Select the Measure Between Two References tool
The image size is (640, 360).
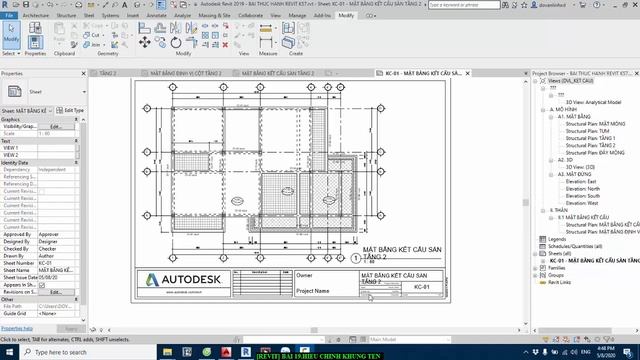pos(266,28)
